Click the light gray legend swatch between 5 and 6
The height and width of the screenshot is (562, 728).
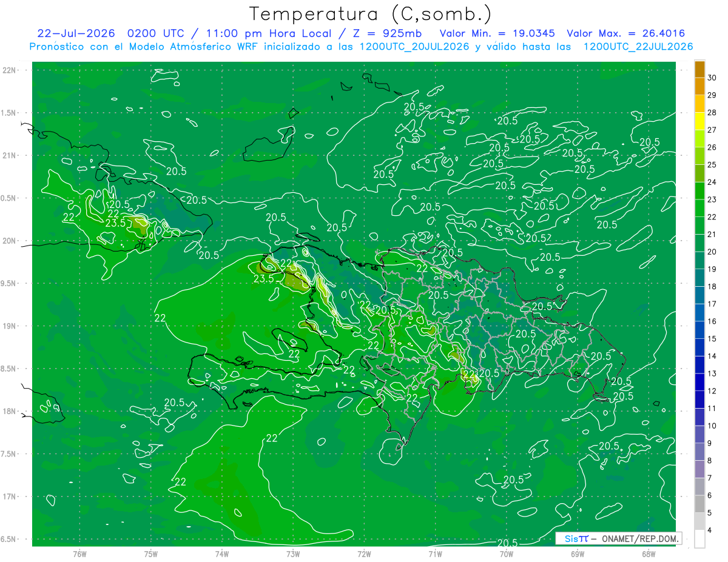point(700,504)
